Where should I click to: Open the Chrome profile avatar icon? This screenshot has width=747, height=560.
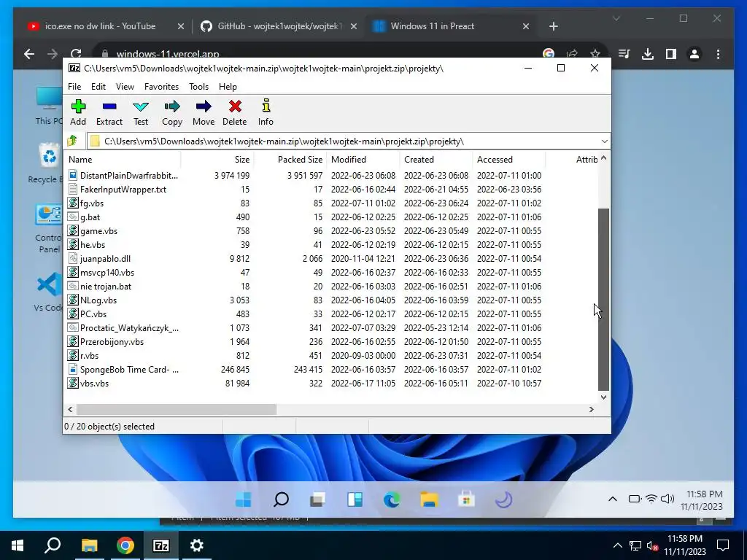pos(694,54)
